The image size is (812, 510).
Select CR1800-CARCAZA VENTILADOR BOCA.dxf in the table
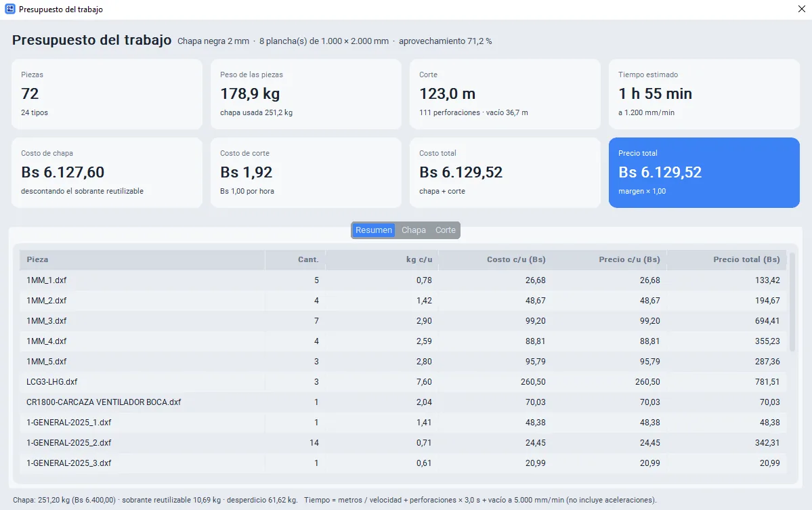point(104,402)
